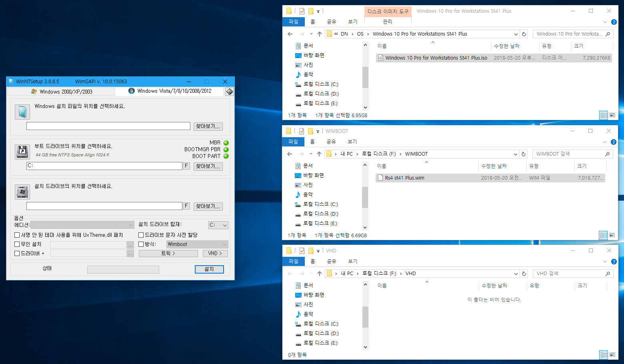Click search icon in top Explorer window

[x=608, y=34]
